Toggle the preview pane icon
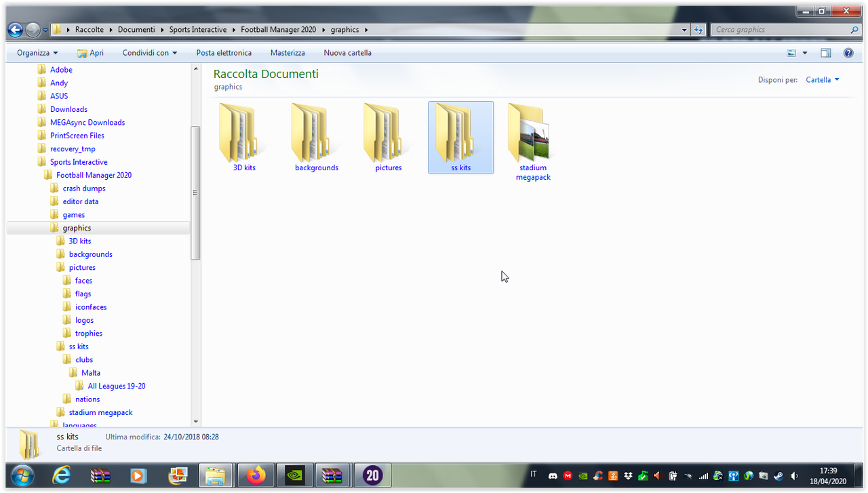The image size is (868, 493). coord(825,53)
